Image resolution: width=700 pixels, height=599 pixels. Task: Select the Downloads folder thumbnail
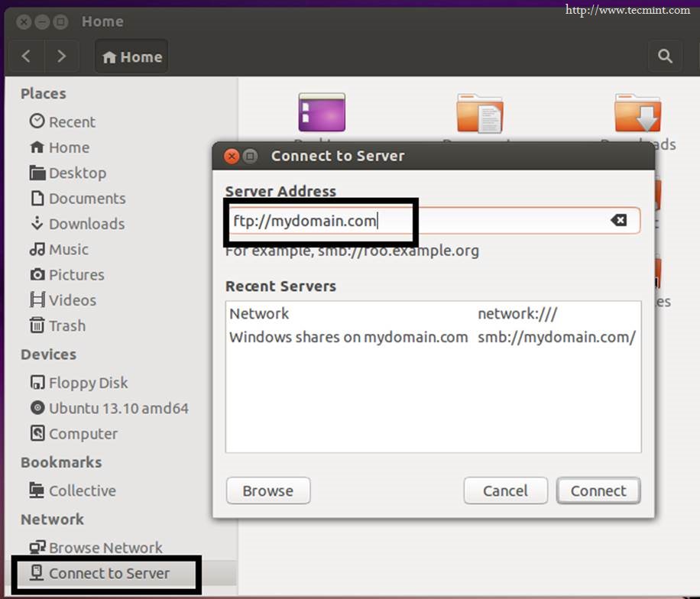[637, 113]
